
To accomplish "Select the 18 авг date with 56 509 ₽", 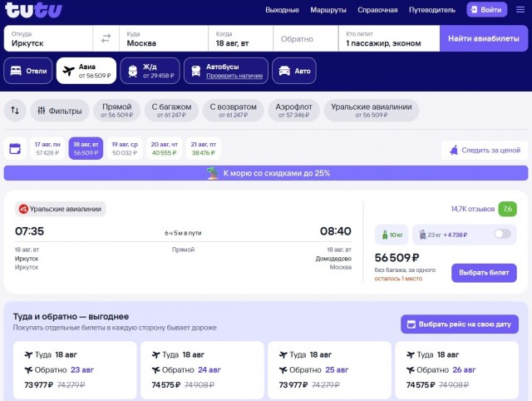I will coord(86,149).
